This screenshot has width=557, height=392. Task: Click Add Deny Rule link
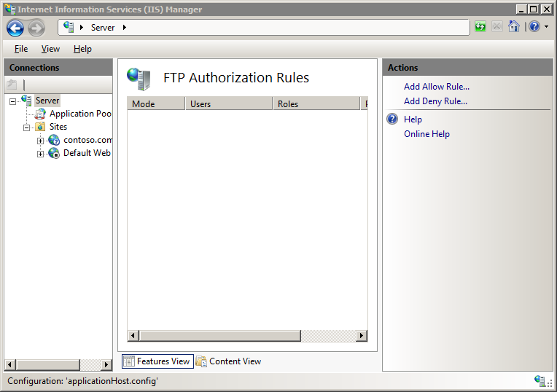click(435, 101)
